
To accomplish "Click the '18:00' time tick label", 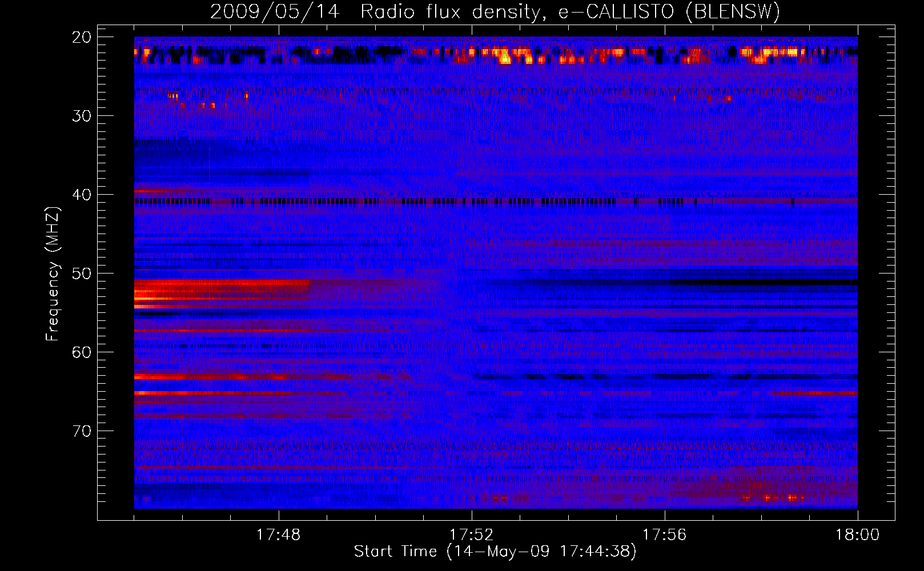I will [857, 535].
